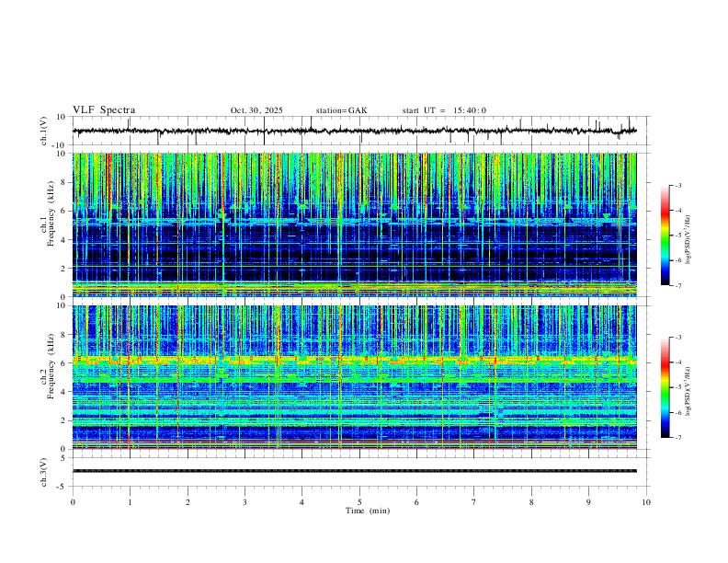The width and height of the screenshot is (728, 563).
Task: Click the upper color bar's log(PSD) label
Action: (x=688, y=239)
